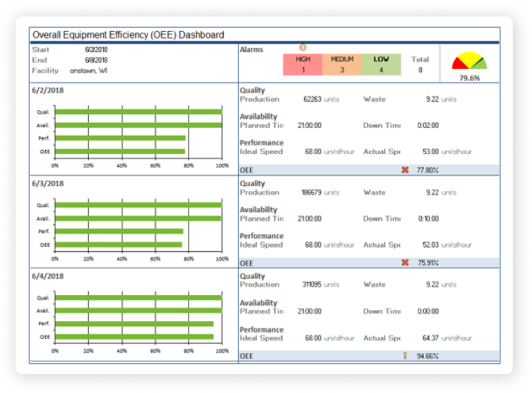Select the orange MEDIUM alarm cell
The width and height of the screenshot is (532, 393).
(342, 64)
